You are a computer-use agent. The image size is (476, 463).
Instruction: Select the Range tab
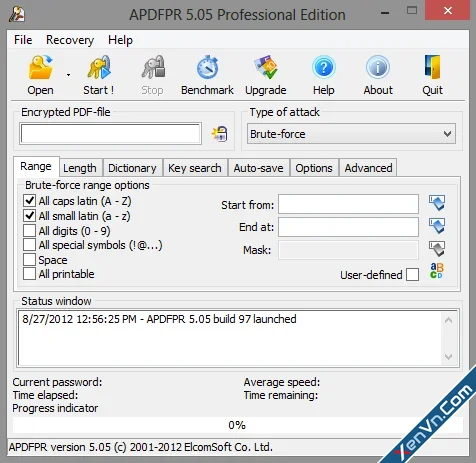36,166
